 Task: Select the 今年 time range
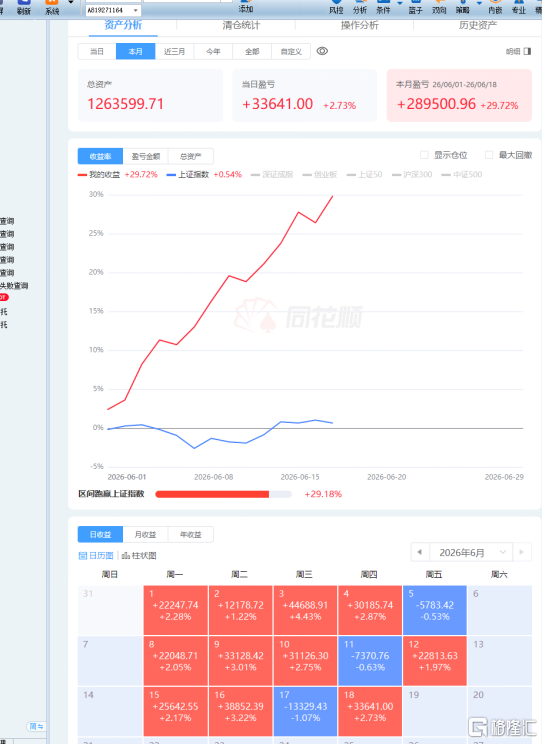pyautogui.click(x=213, y=51)
